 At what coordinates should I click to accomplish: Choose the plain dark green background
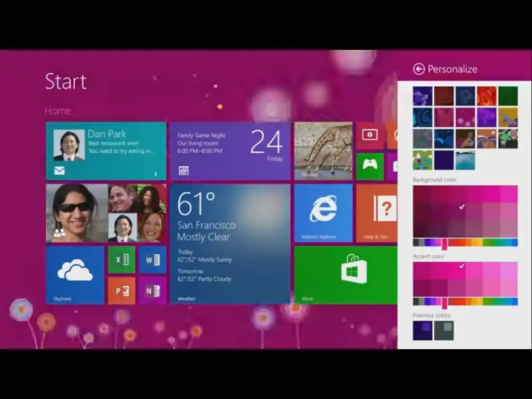(508, 96)
